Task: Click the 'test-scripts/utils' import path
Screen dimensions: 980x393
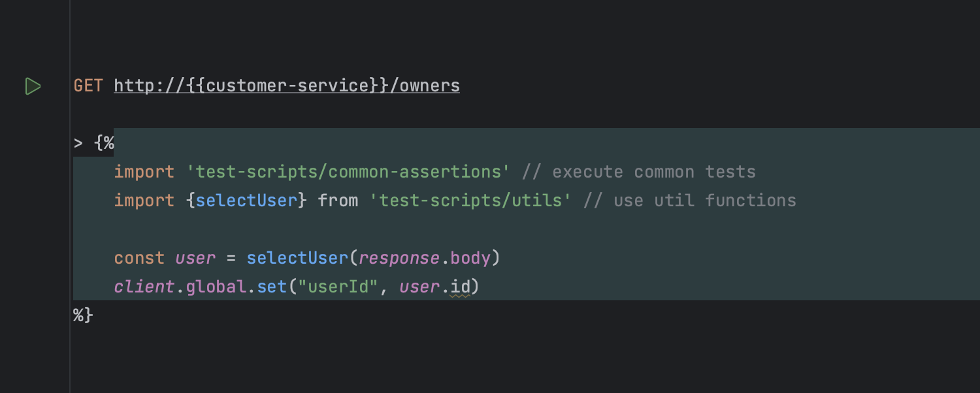Action: (470, 200)
